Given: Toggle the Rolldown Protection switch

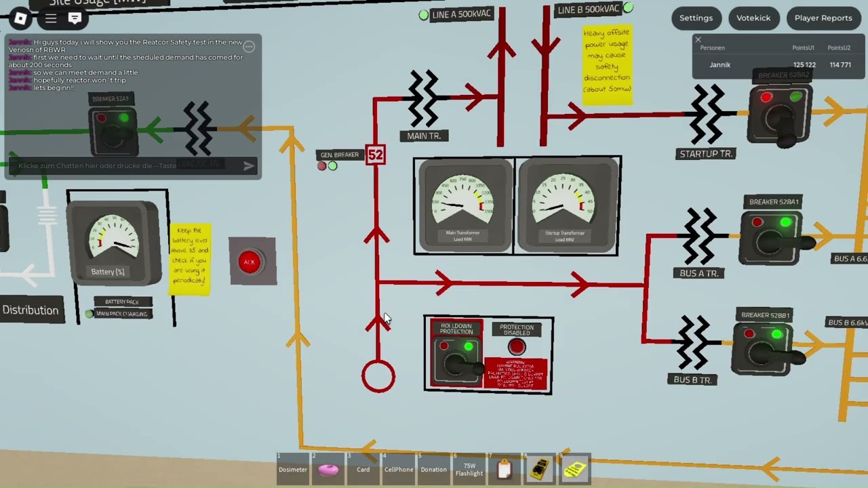Looking at the screenshot, I should tap(456, 362).
